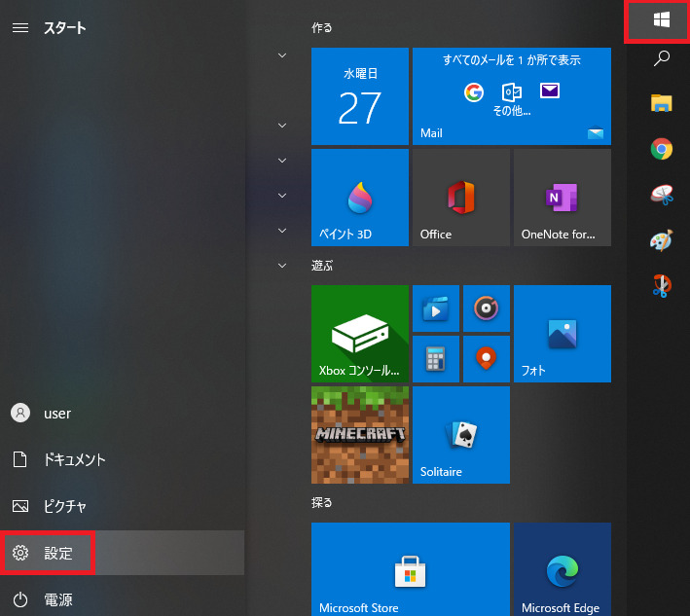The image size is (690, 616).
Task: Expand the fifth chevron in app list
Action: 282,231
